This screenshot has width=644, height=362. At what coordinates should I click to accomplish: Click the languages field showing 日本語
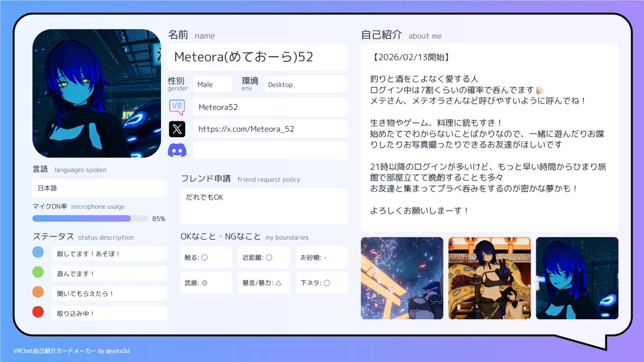[x=100, y=188]
